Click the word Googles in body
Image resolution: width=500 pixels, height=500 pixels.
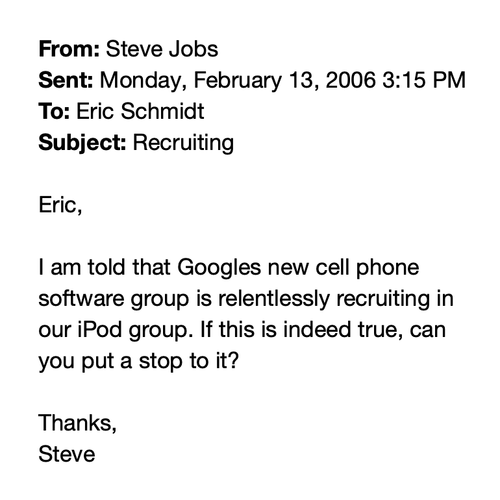219,268
